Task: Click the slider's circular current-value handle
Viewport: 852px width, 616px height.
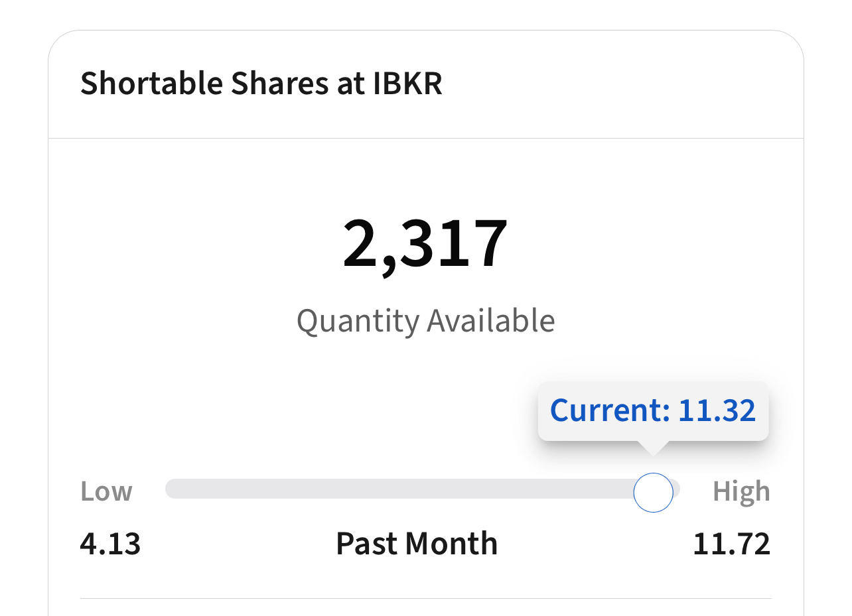Action: click(x=654, y=493)
